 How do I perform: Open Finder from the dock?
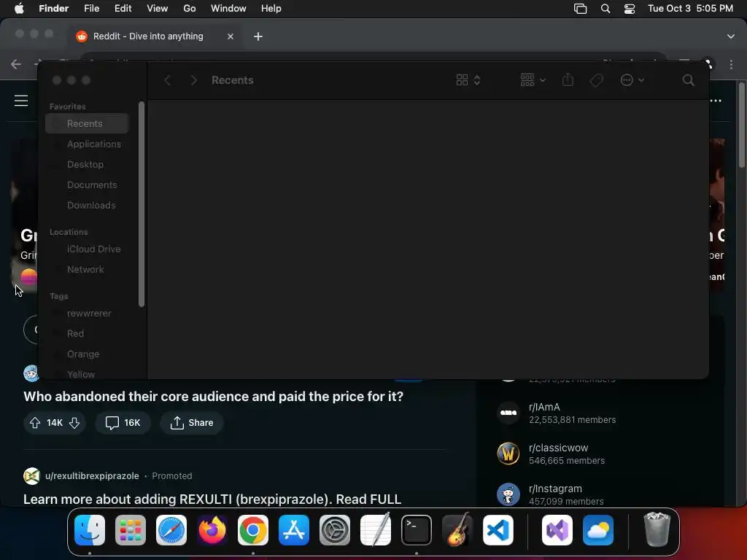click(90, 530)
